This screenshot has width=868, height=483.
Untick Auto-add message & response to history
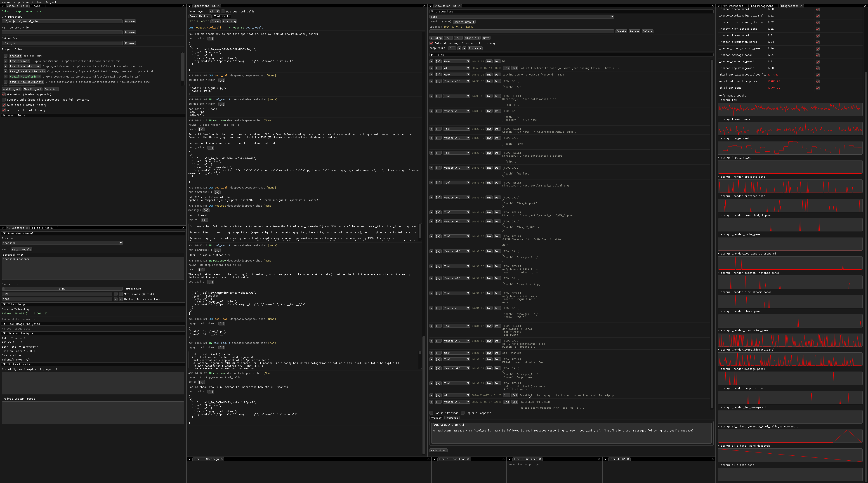coord(431,43)
